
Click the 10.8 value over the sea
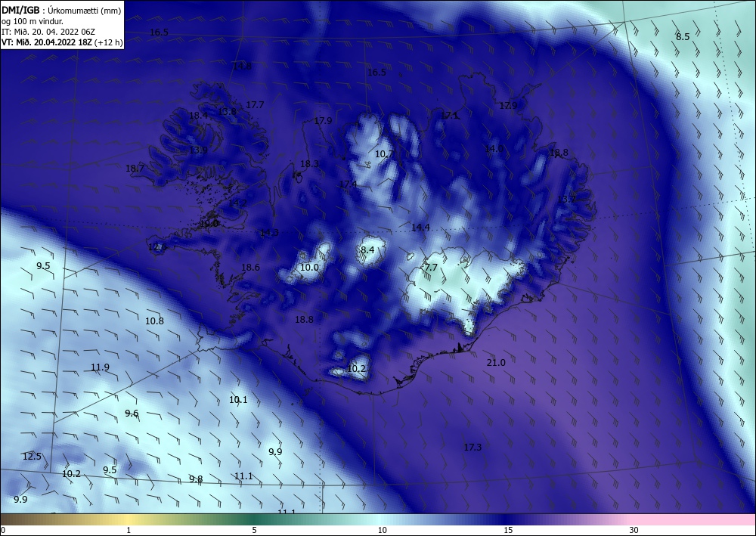tap(155, 321)
